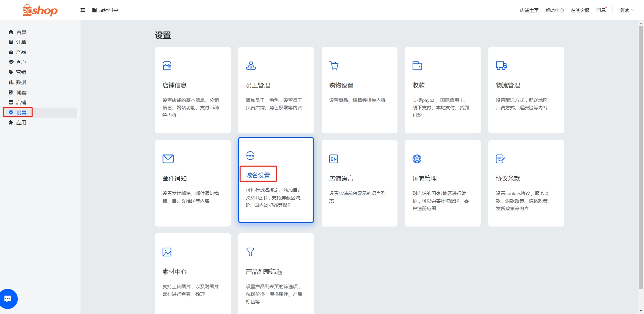
Task: Click the envelope icon on 邮件通知 card
Action: pyautogui.click(x=168, y=159)
